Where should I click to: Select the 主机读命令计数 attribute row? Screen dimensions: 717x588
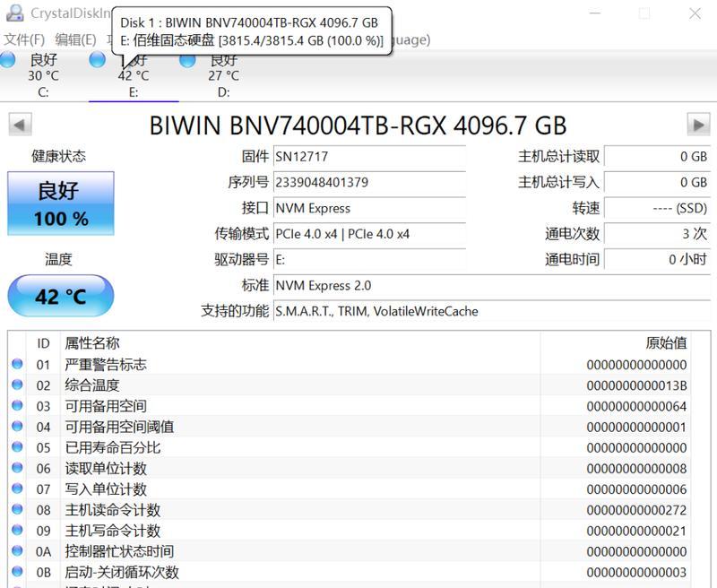pyautogui.click(x=350, y=509)
